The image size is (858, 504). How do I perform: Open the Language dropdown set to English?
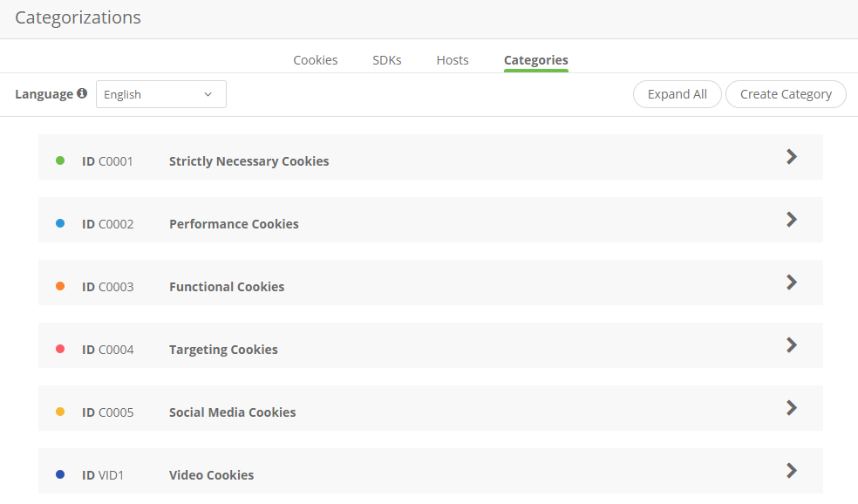click(160, 94)
